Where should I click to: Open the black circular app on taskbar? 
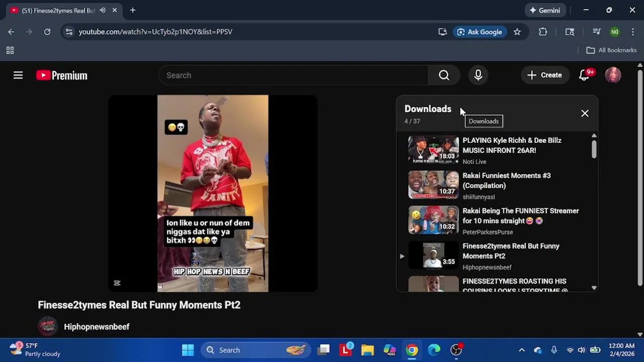[456, 350]
